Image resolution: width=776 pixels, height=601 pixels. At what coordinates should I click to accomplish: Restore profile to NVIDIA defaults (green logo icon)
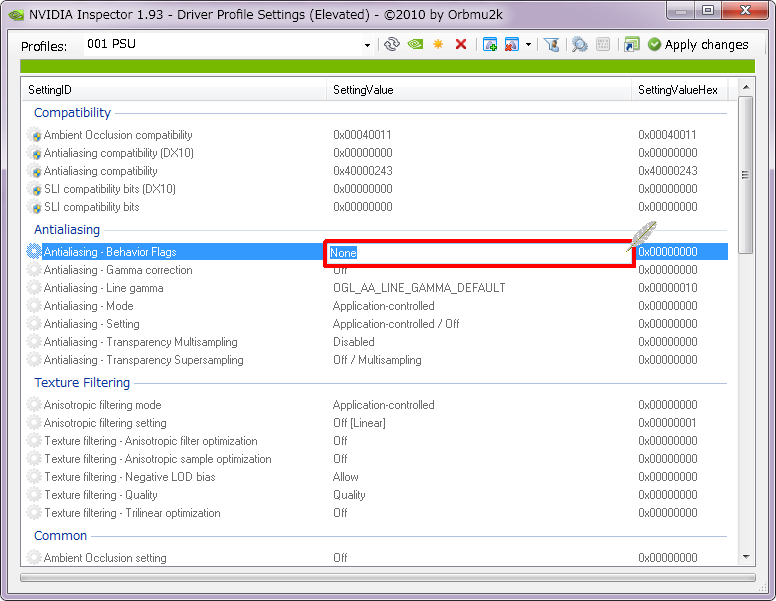pos(415,45)
